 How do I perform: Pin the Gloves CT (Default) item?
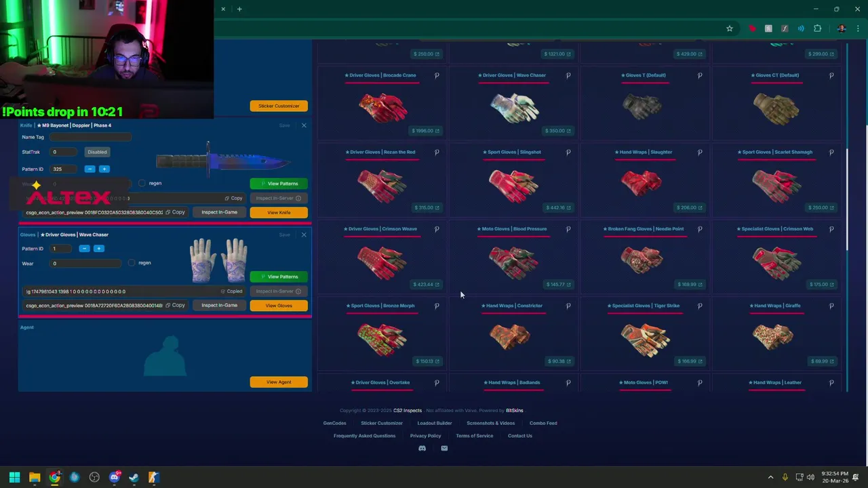tap(831, 75)
